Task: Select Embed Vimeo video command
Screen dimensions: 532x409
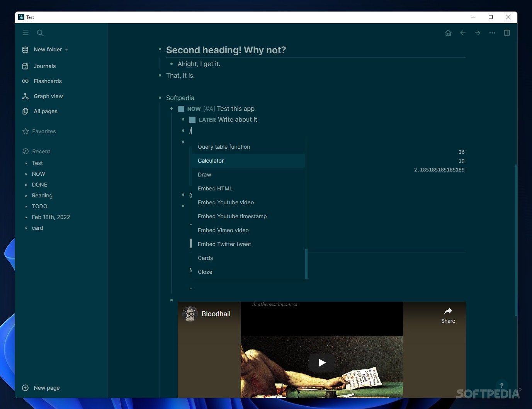Action: 248,230
